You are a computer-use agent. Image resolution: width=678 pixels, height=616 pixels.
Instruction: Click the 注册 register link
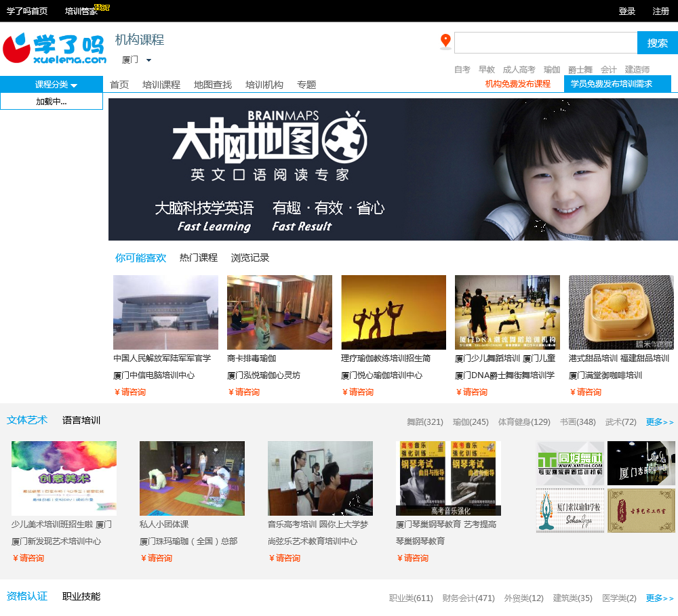click(660, 12)
